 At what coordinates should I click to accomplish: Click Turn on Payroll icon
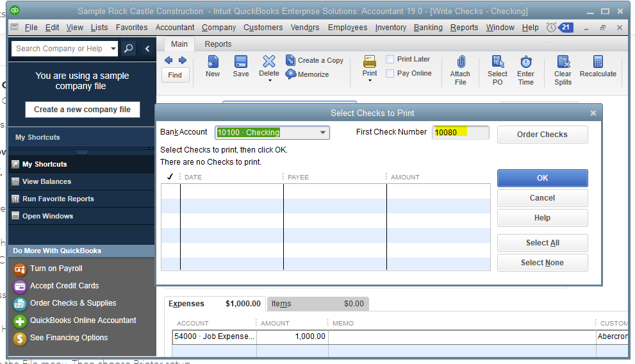point(19,269)
